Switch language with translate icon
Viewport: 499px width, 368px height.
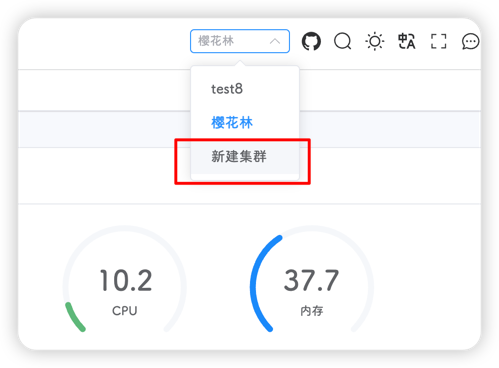coord(407,41)
